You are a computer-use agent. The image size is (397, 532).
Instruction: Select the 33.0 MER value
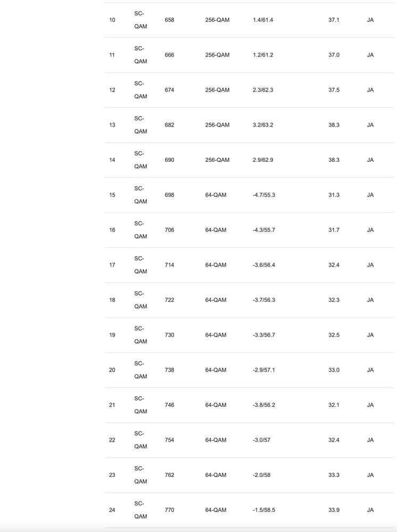(334, 370)
